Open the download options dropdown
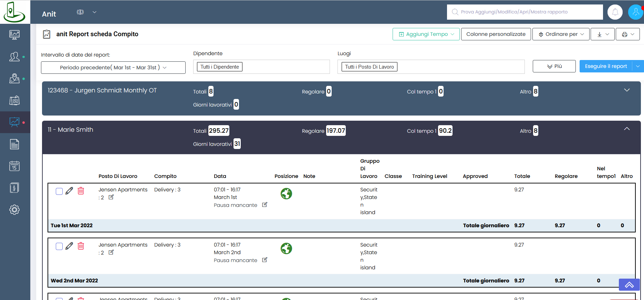Image resolution: width=644 pixels, height=300 pixels. pos(603,34)
